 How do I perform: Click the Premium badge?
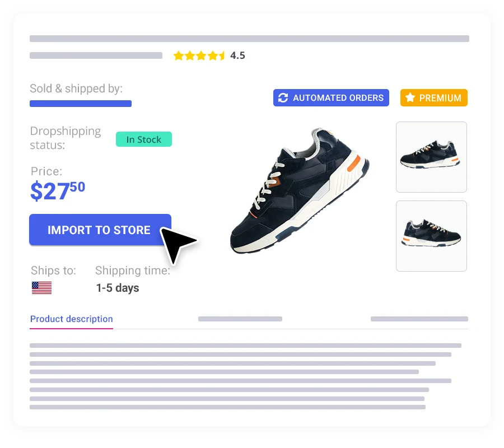pos(434,97)
